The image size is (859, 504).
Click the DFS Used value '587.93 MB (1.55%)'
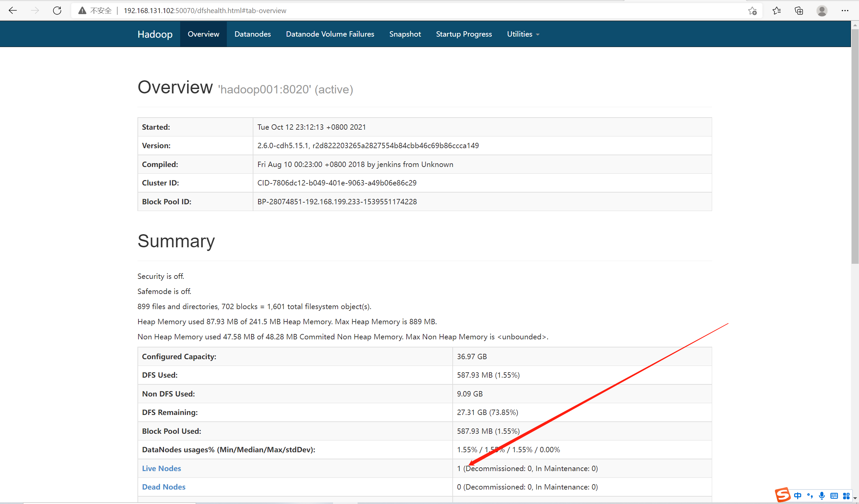coord(488,375)
